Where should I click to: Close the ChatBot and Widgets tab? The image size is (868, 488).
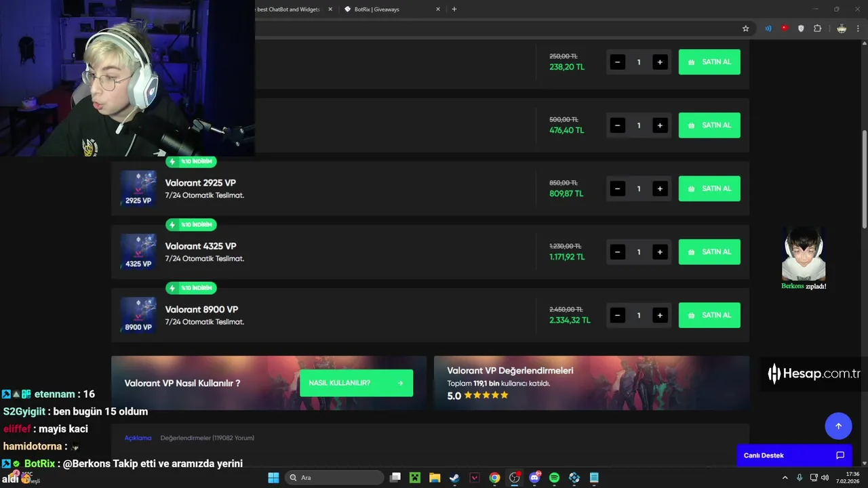click(330, 9)
